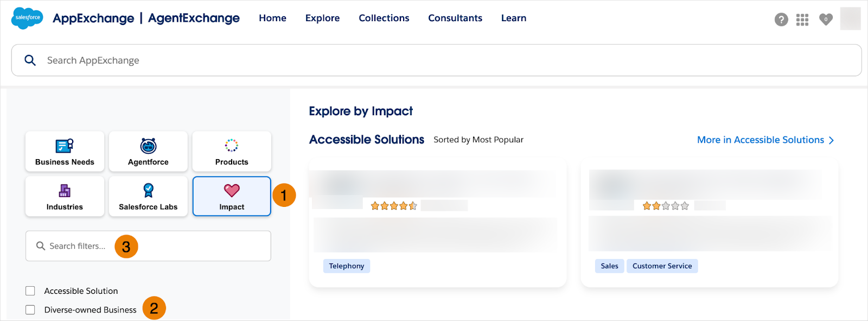Open the help question mark icon
This screenshot has width=868, height=321.
[781, 20]
